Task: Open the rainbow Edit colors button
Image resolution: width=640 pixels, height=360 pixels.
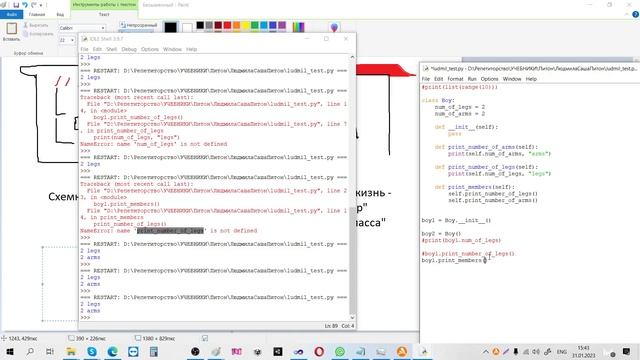Action: pos(298,27)
